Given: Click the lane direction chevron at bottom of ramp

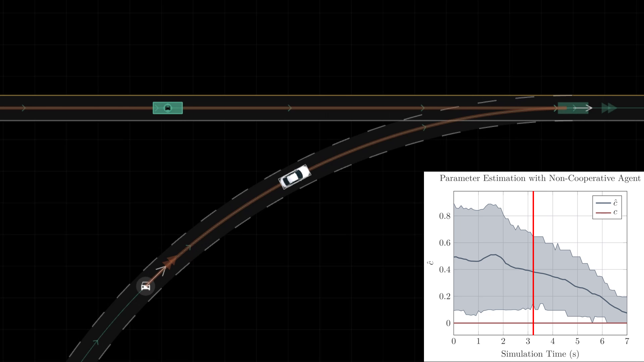Looking at the screenshot, I should 96,342.
